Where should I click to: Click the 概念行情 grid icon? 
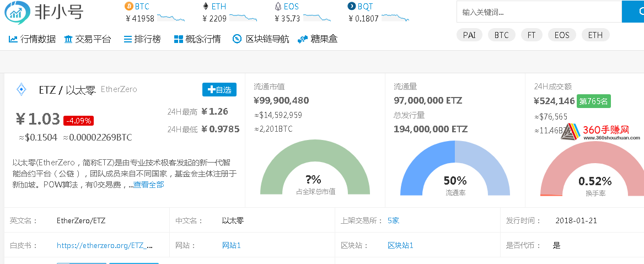[x=178, y=40]
